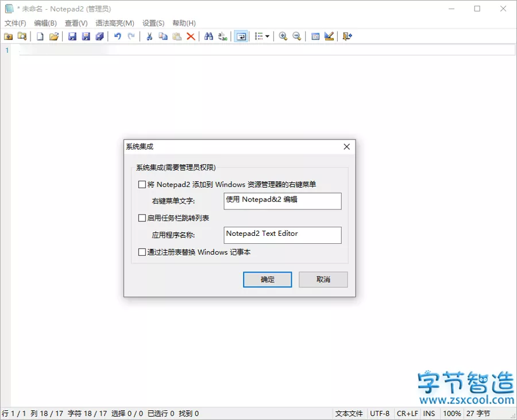Click the 找到 0 status entry
The width and height of the screenshot is (517, 420).
188,414
